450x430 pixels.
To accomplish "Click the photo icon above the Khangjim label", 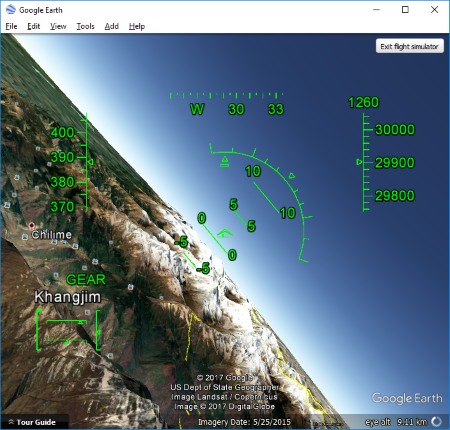I will coord(84,268).
